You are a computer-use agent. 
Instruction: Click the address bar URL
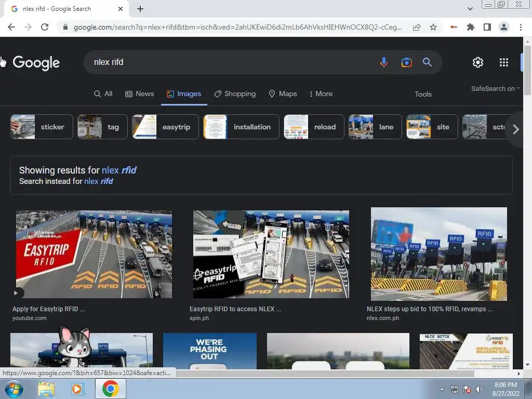pos(237,27)
